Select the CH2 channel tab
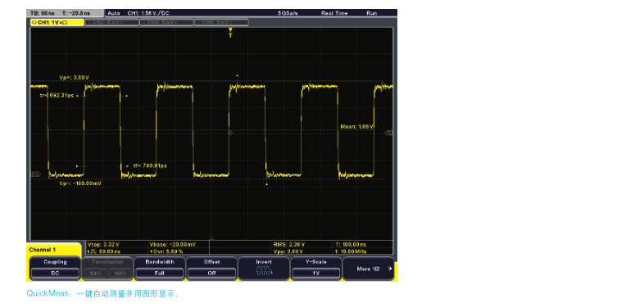644x308 pixels. pos(111,23)
